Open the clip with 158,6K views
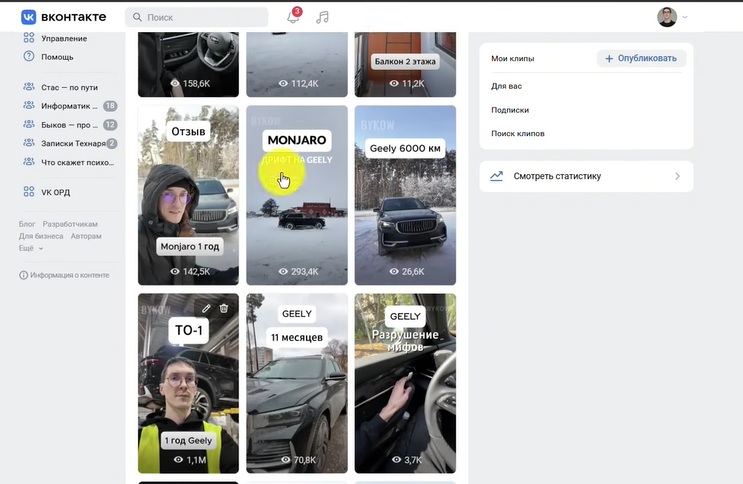This screenshot has height=484, width=743. [188, 64]
